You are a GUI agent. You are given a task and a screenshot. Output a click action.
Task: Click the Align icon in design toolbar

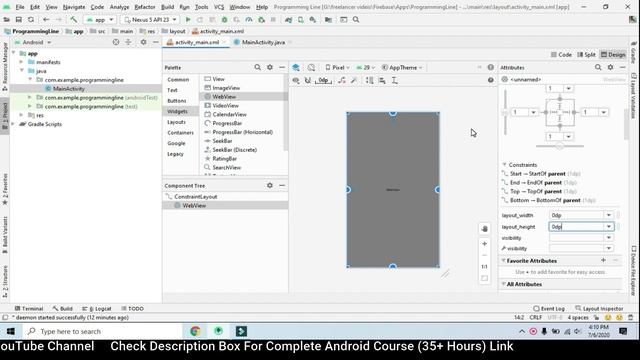click(x=382, y=80)
